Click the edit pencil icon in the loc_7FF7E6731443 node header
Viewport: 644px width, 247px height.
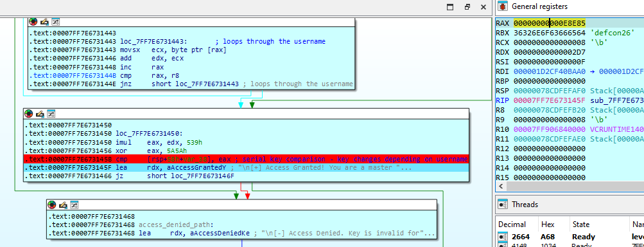[x=44, y=22]
